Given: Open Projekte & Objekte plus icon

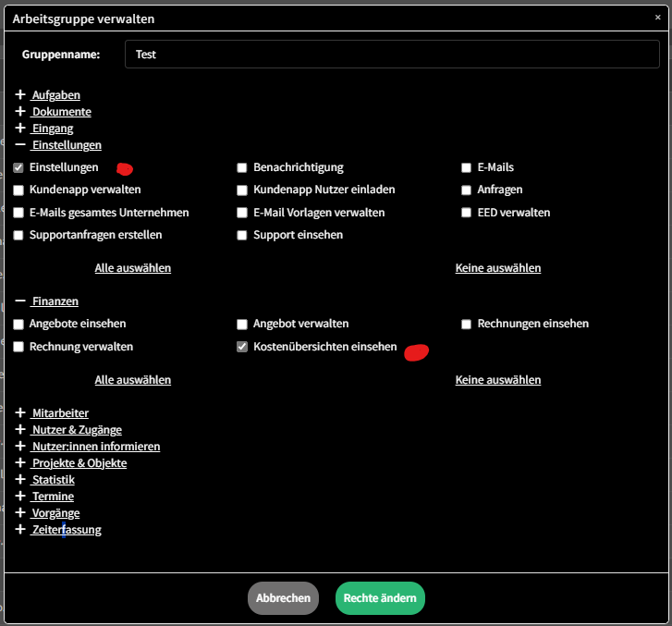Looking at the screenshot, I should [x=20, y=463].
